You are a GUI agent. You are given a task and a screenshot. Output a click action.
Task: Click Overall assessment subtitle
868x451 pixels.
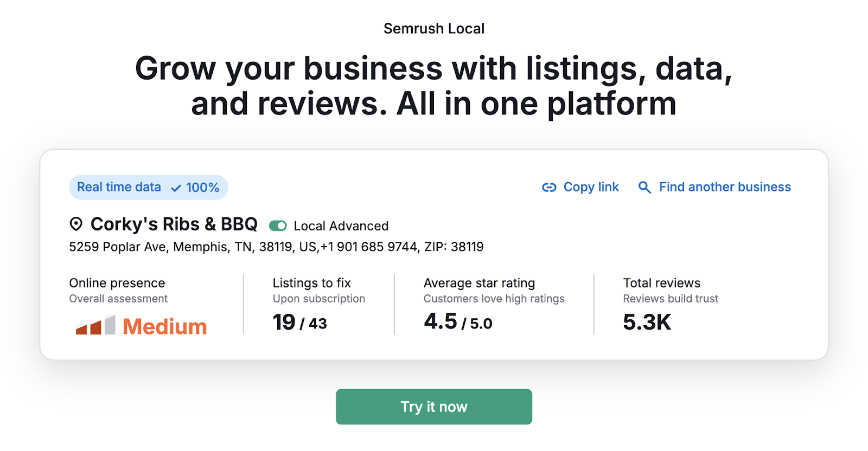118,299
